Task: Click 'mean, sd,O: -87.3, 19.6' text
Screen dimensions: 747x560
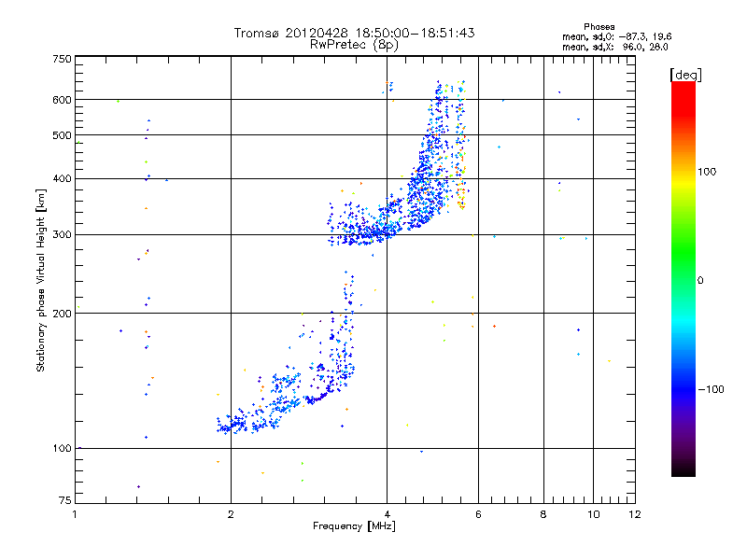Action: click(617, 36)
